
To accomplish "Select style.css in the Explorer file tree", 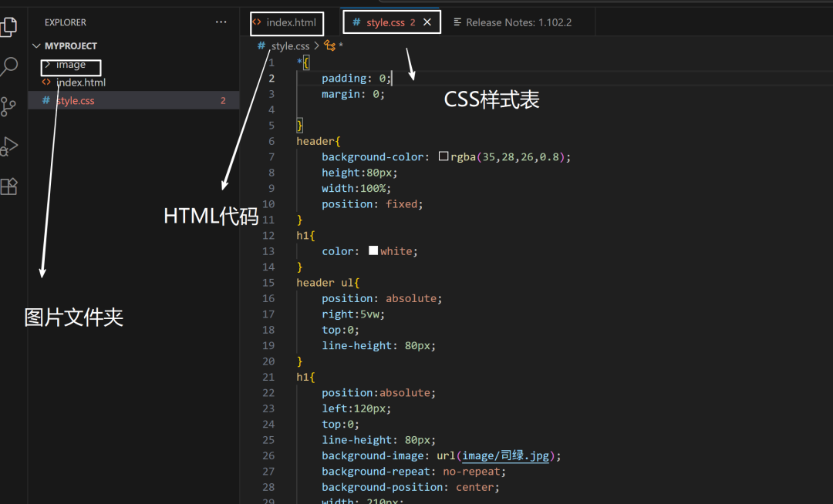I will [75, 101].
